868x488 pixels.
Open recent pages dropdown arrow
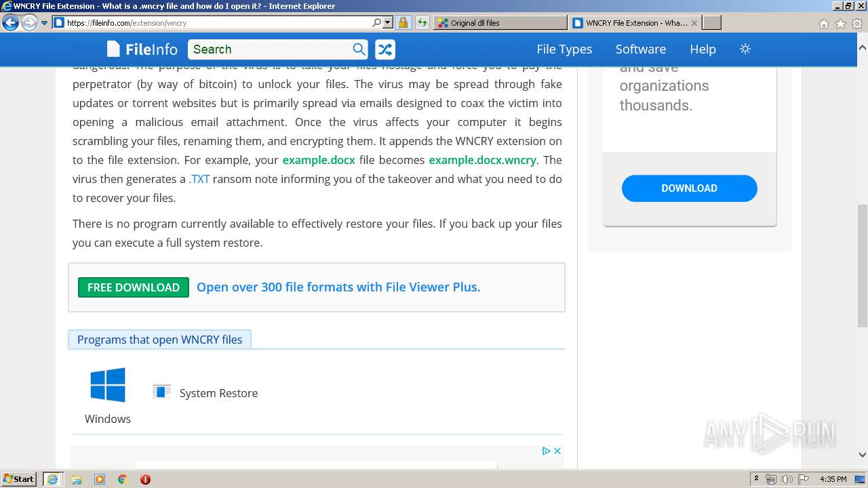(45, 23)
